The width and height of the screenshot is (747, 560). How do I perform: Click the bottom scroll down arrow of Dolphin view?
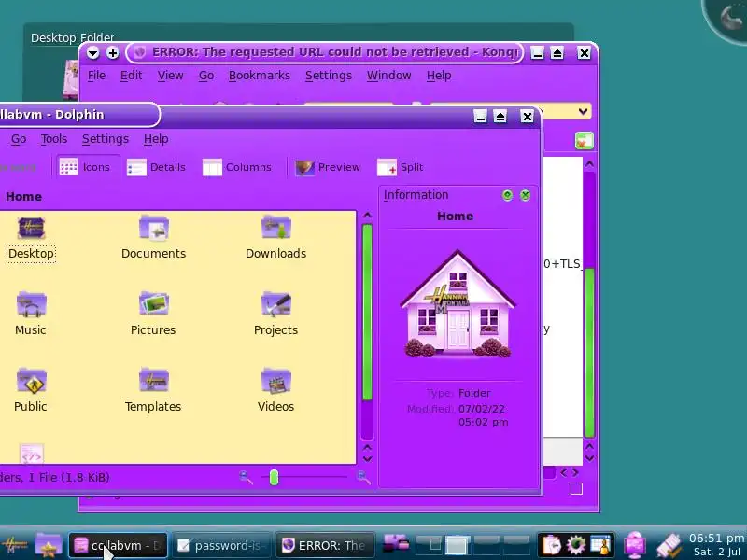(x=367, y=459)
